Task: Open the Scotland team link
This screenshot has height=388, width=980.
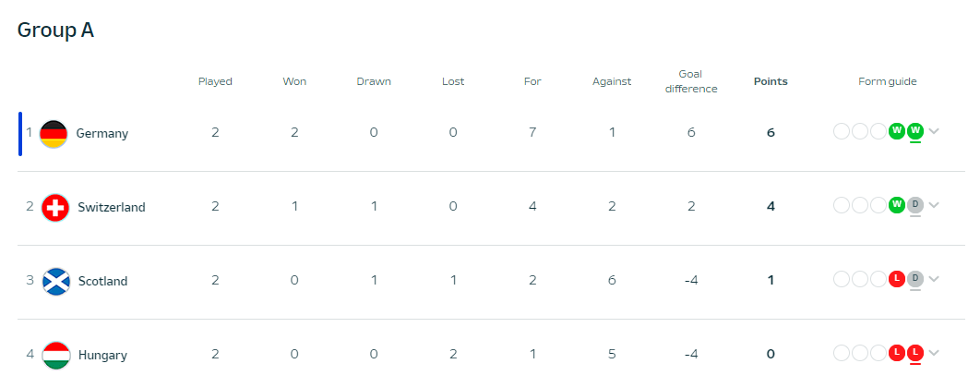Action: coord(102,282)
